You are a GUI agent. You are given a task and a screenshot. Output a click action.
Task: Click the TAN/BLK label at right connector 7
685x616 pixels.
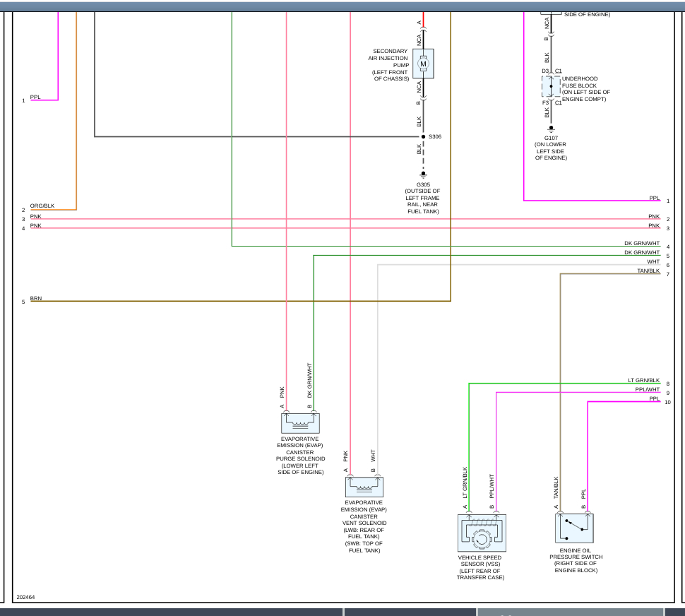[x=648, y=271]
